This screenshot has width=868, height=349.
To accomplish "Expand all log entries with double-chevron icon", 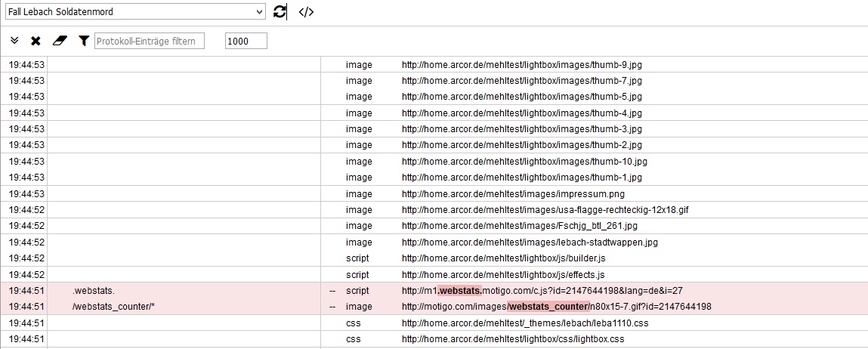I will 15,41.
